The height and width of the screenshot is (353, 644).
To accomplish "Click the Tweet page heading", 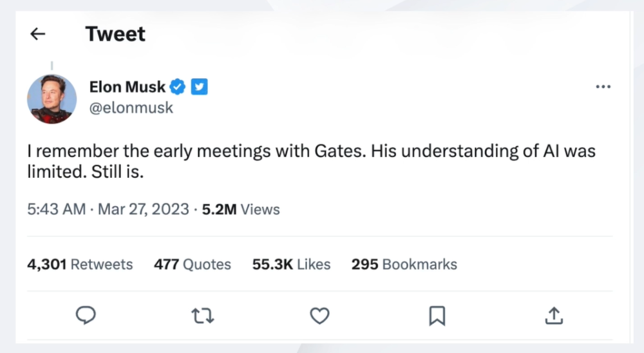I will (115, 34).
